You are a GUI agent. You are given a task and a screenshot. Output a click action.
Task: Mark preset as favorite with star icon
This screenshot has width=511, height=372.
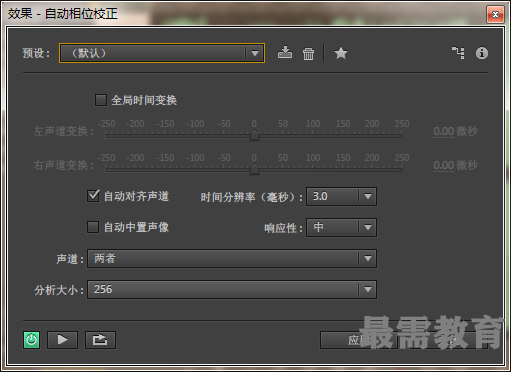point(341,53)
